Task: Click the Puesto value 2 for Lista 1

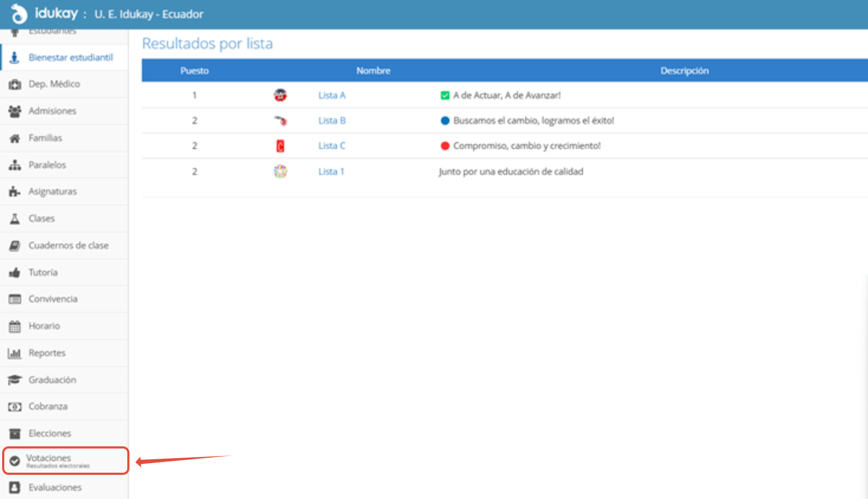Action: coord(194,171)
